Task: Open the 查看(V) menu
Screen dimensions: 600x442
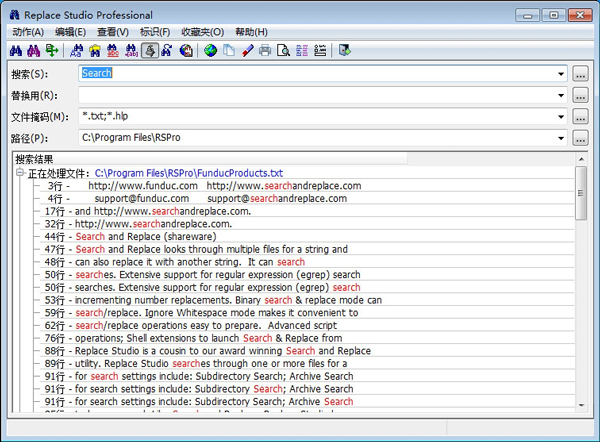Action: click(x=113, y=32)
